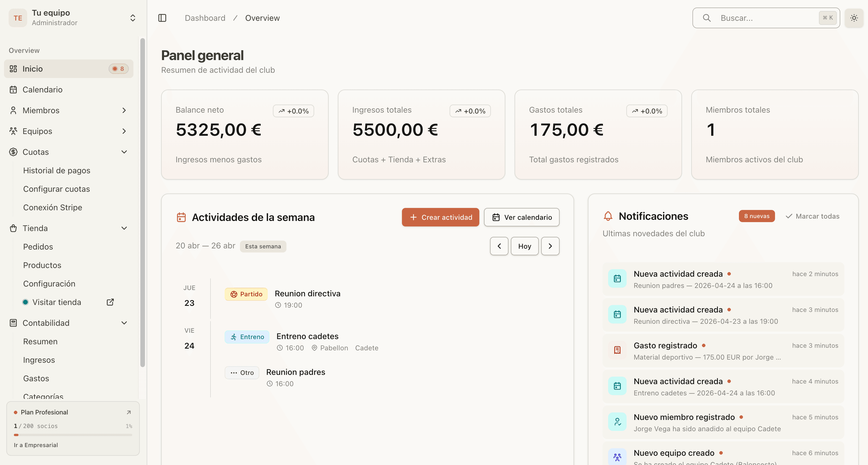
Task: Click the Entreno activity tag
Action: tap(247, 337)
